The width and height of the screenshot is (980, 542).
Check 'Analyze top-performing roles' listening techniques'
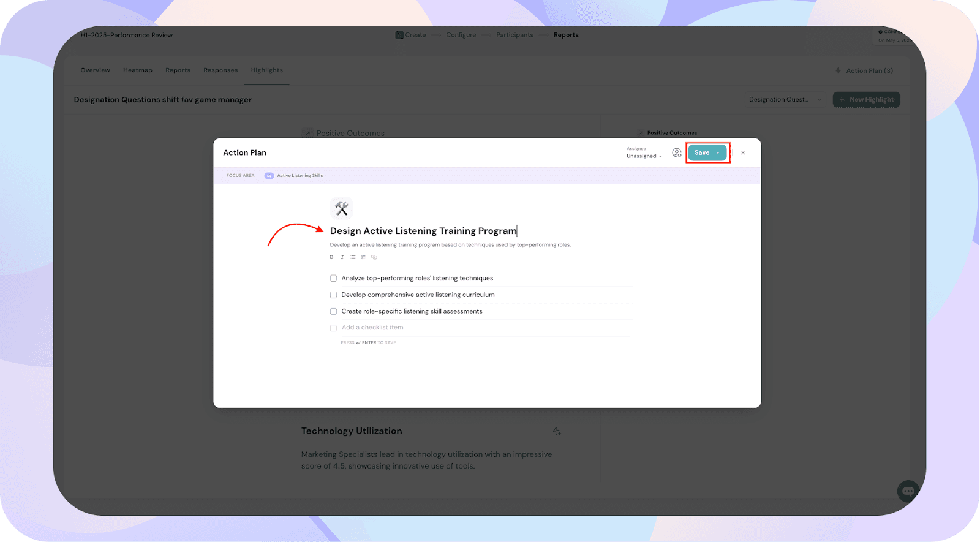333,278
